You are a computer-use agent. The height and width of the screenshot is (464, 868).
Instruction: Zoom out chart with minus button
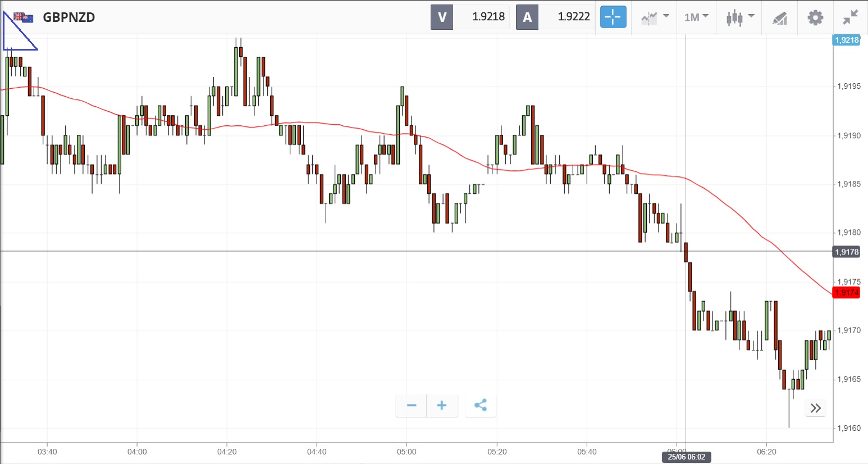point(412,405)
